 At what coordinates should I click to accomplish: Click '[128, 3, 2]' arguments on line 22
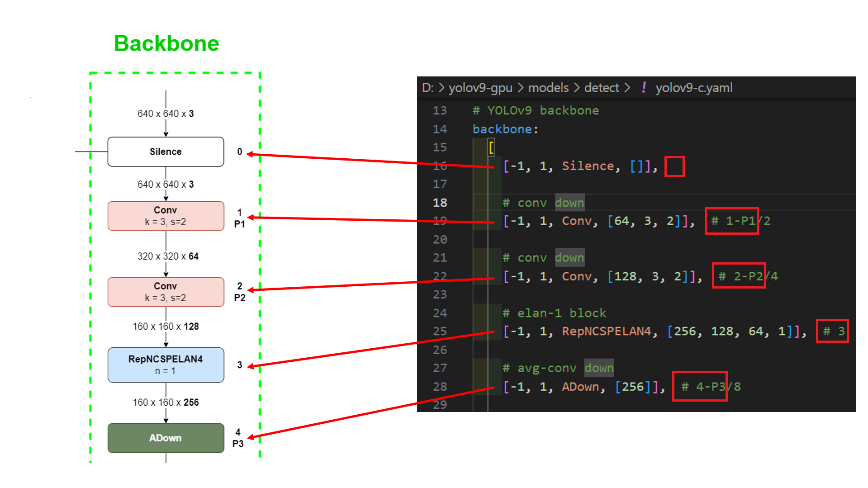pyautogui.click(x=648, y=276)
